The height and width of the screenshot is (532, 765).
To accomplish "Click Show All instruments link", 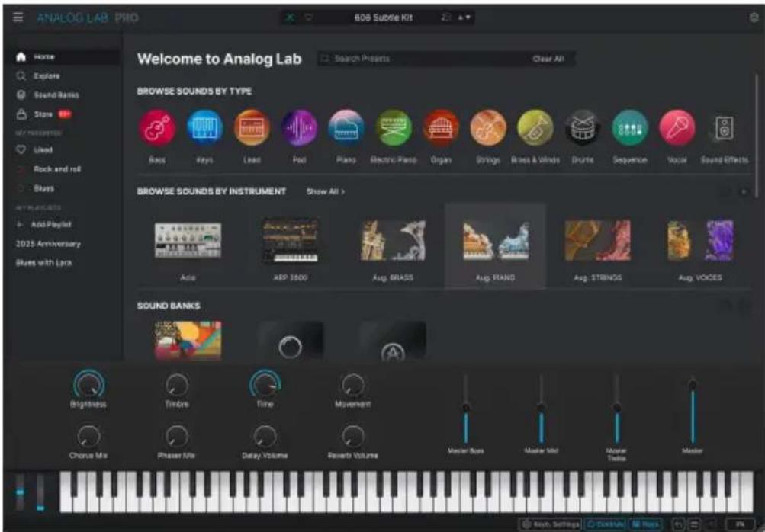I will click(x=326, y=191).
